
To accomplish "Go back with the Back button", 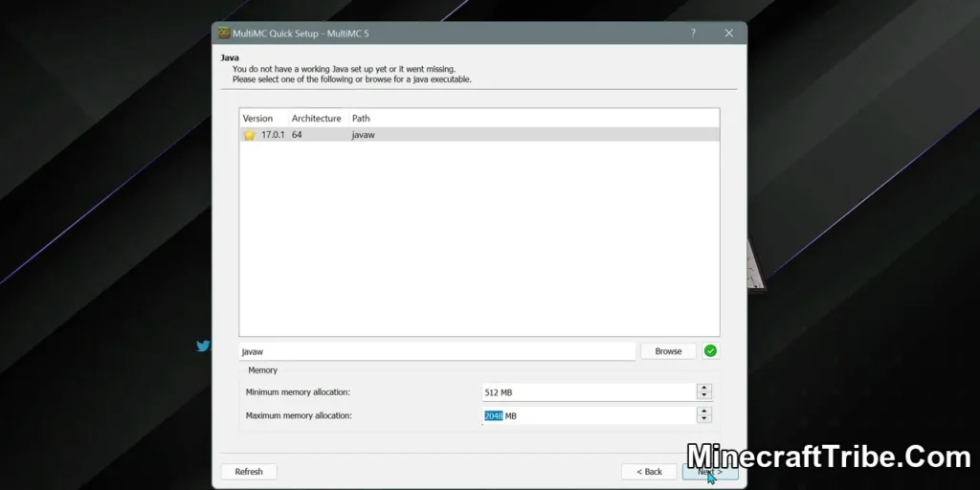I will point(649,472).
